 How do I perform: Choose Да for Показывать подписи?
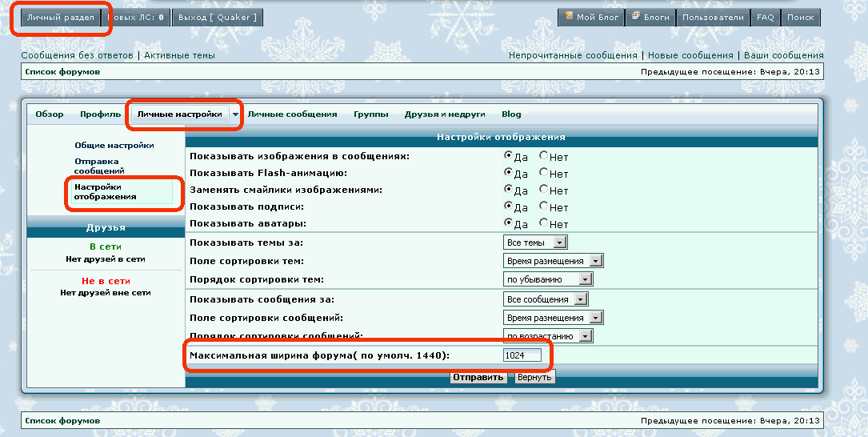pos(508,206)
